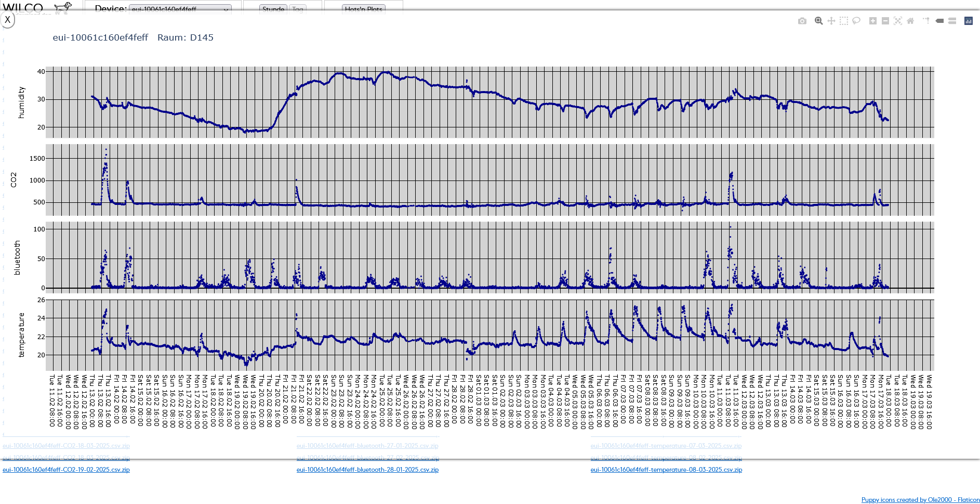Image resolution: width=980 pixels, height=504 pixels.
Task: Switch to the Stunde view
Action: pyautogui.click(x=273, y=9)
